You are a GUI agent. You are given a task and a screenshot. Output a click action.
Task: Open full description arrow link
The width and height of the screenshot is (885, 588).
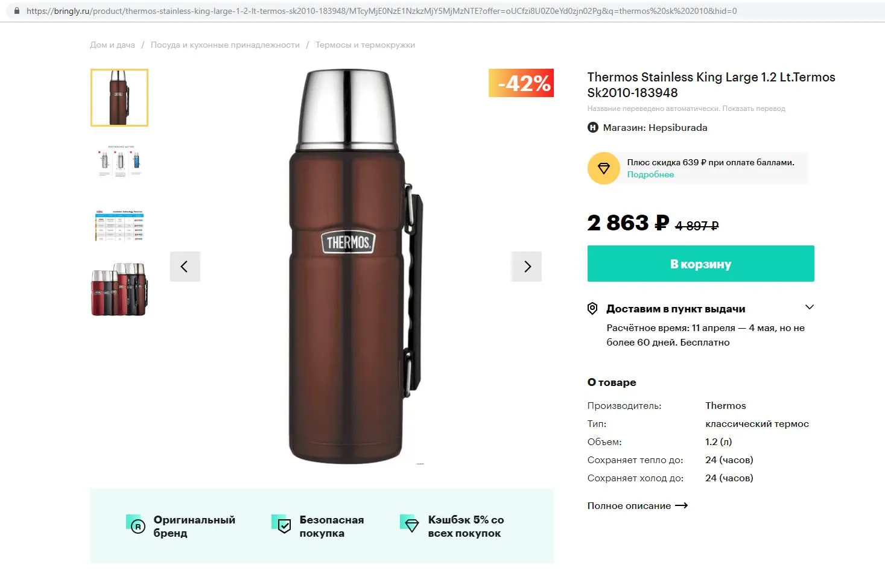tap(638, 506)
